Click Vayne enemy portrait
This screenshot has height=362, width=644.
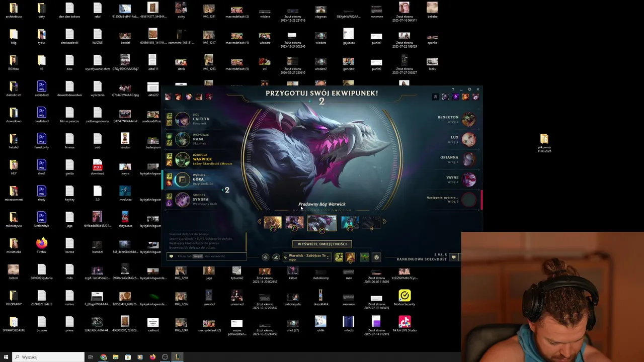click(x=469, y=179)
